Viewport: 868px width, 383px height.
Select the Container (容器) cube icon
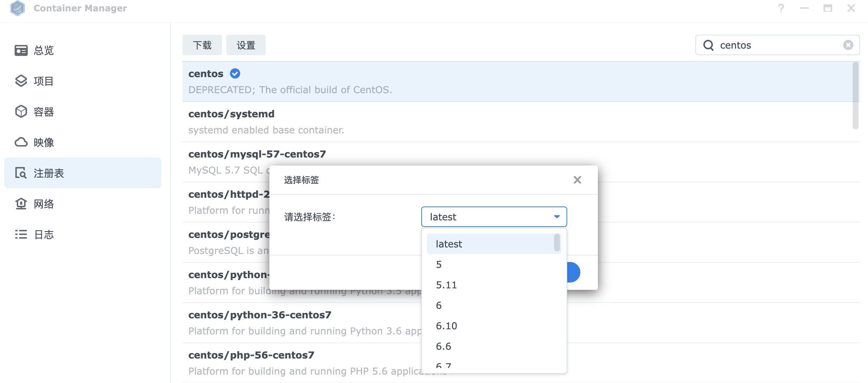(21, 112)
